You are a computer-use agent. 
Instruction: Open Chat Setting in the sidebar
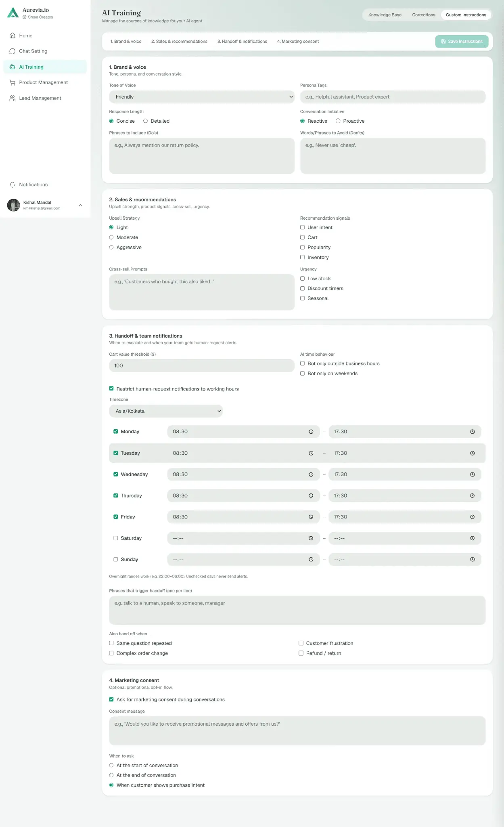tap(45, 51)
